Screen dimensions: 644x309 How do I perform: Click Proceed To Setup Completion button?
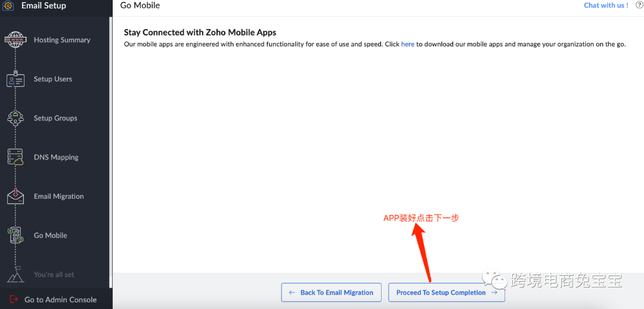446,292
